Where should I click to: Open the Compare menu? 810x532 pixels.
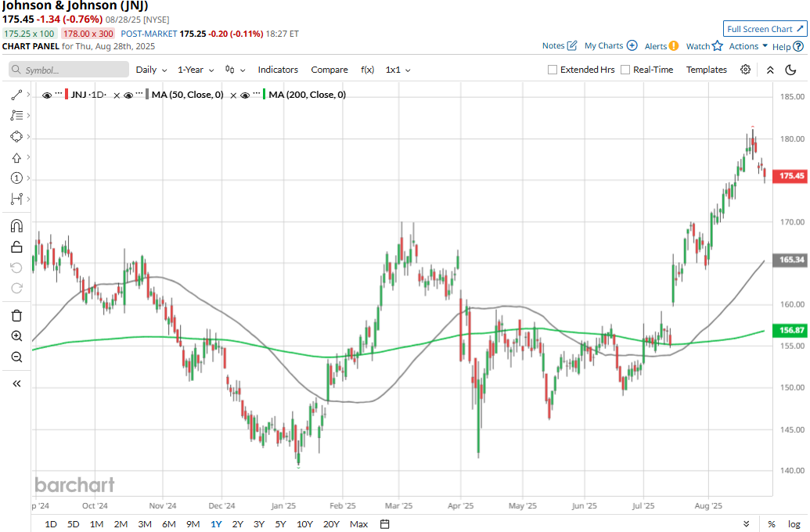click(x=329, y=70)
